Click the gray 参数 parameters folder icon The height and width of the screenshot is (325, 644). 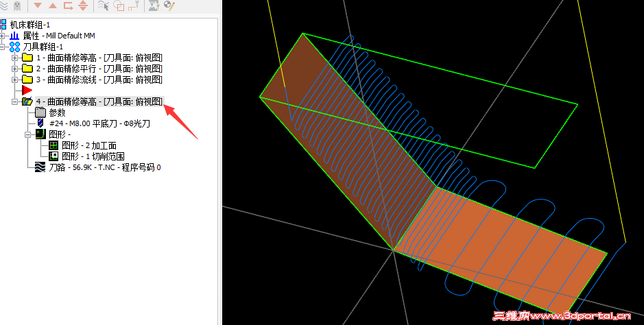40,112
